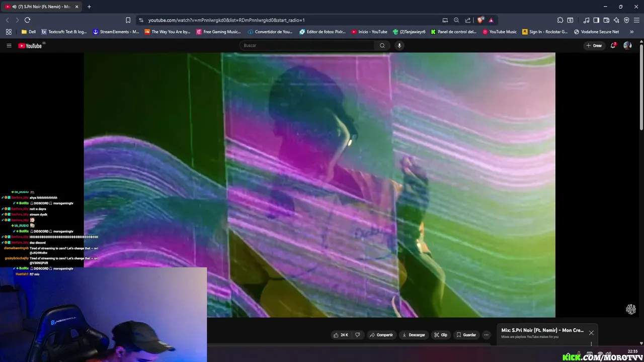Screen dimensions: 644x362
Task: Open browser extensions puzzle icon
Action: (x=560, y=20)
